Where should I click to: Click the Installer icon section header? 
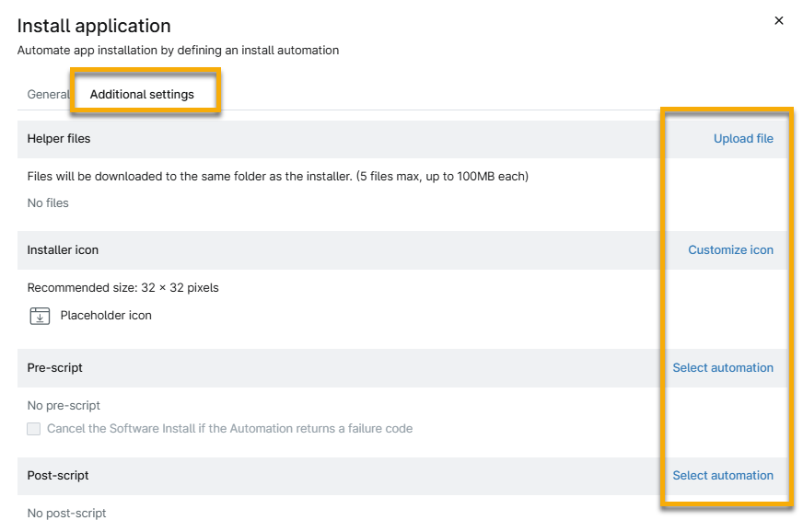coord(62,249)
